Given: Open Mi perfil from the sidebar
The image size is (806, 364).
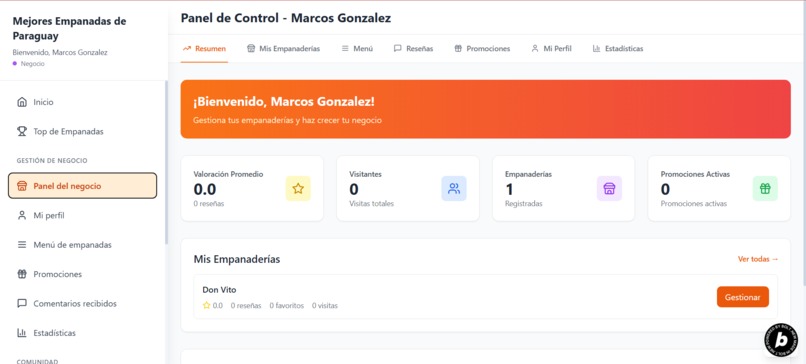Looking at the screenshot, I should (x=82, y=215).
